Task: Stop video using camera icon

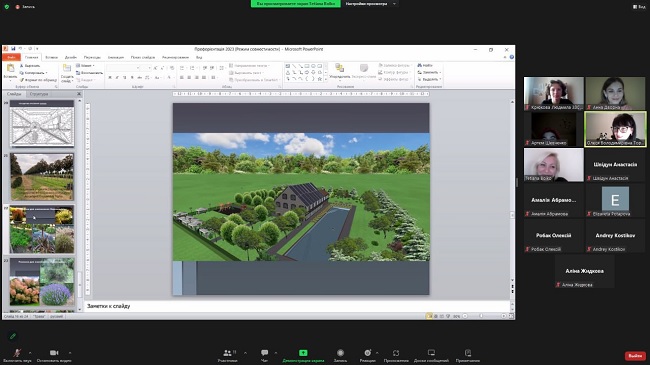Action: coord(54,353)
